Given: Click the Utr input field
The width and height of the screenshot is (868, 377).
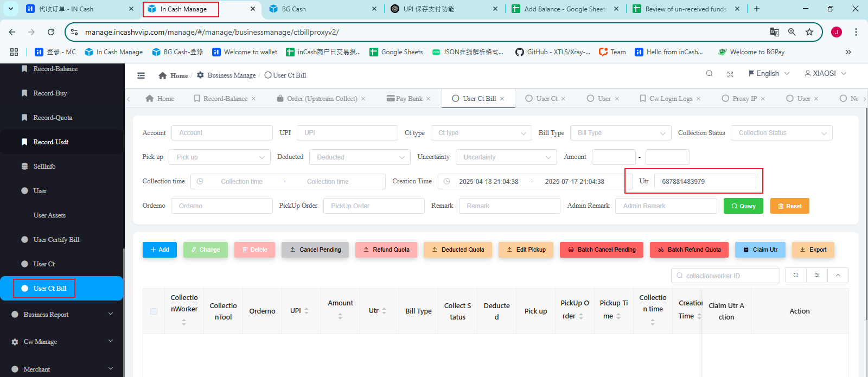Looking at the screenshot, I should point(705,182).
